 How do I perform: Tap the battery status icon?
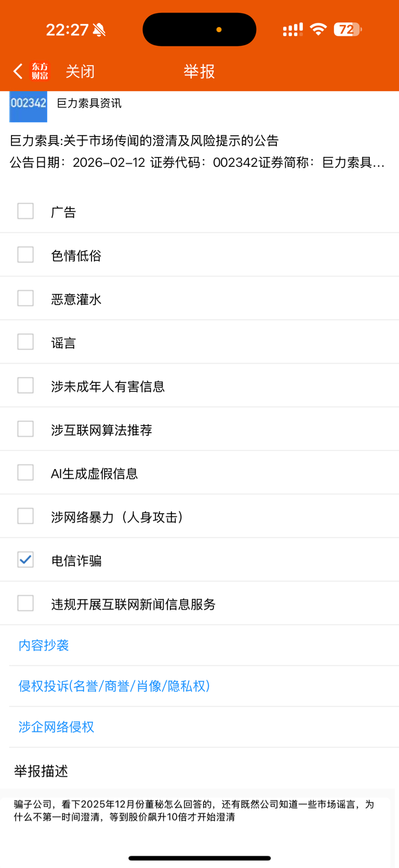pyautogui.click(x=348, y=30)
